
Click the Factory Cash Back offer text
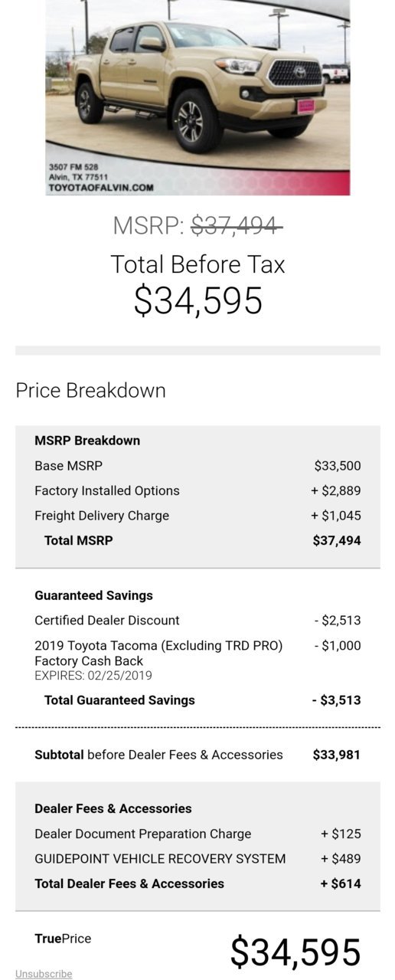(158, 654)
